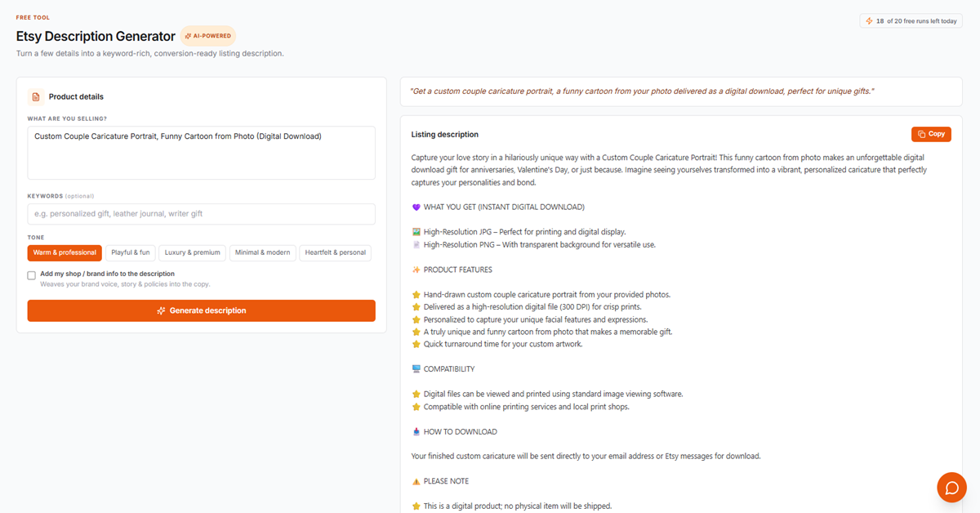This screenshot has width=980, height=513.
Task: Click the orange chat bubble icon
Action: tap(951, 487)
